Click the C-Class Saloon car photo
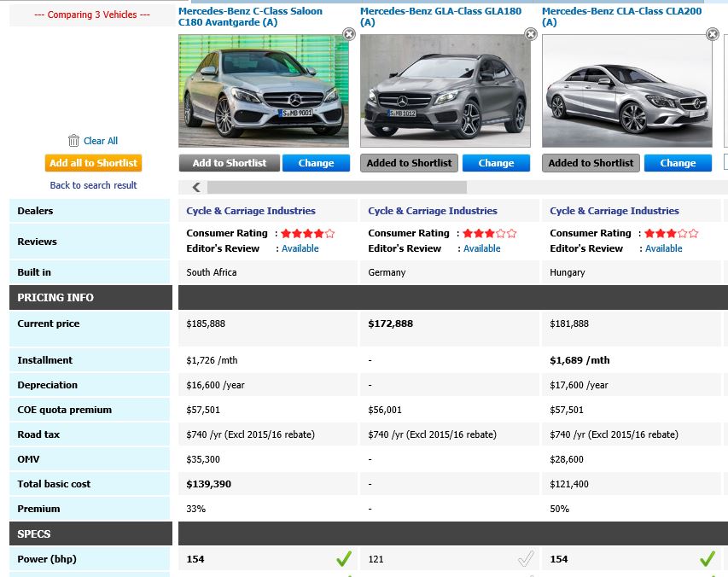The height and width of the screenshot is (577, 728). [x=264, y=91]
